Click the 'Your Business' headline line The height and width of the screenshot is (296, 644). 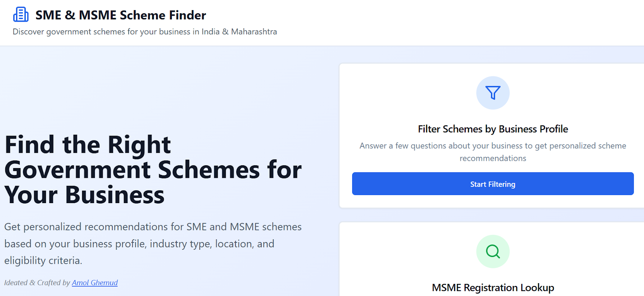(x=85, y=195)
